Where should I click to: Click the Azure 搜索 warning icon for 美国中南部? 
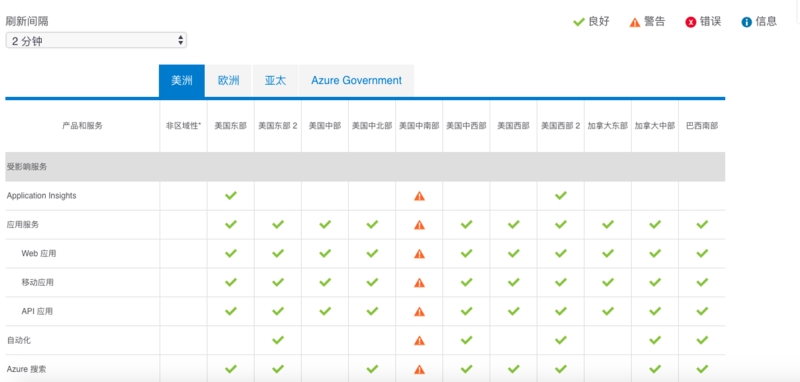(x=419, y=369)
